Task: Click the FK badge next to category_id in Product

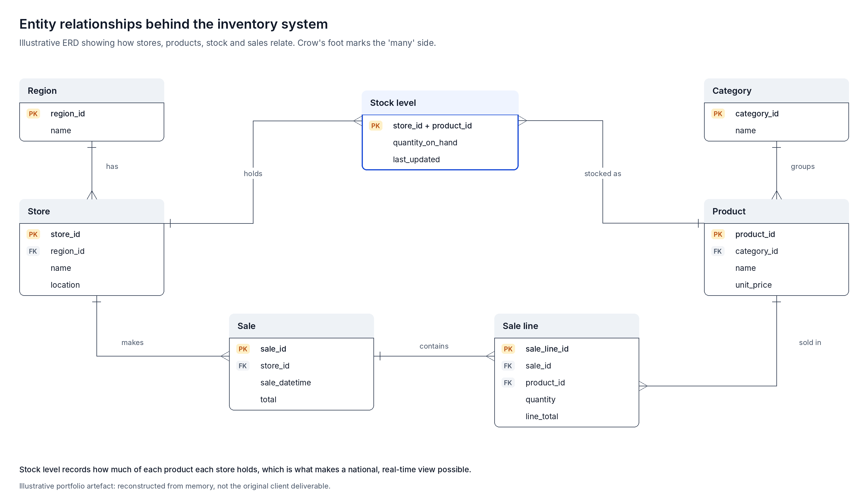Action: pos(718,251)
